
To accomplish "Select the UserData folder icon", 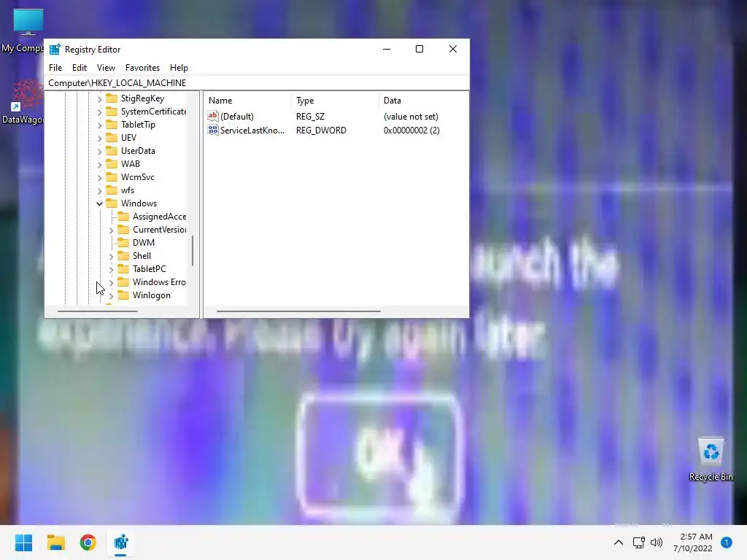I will point(112,150).
